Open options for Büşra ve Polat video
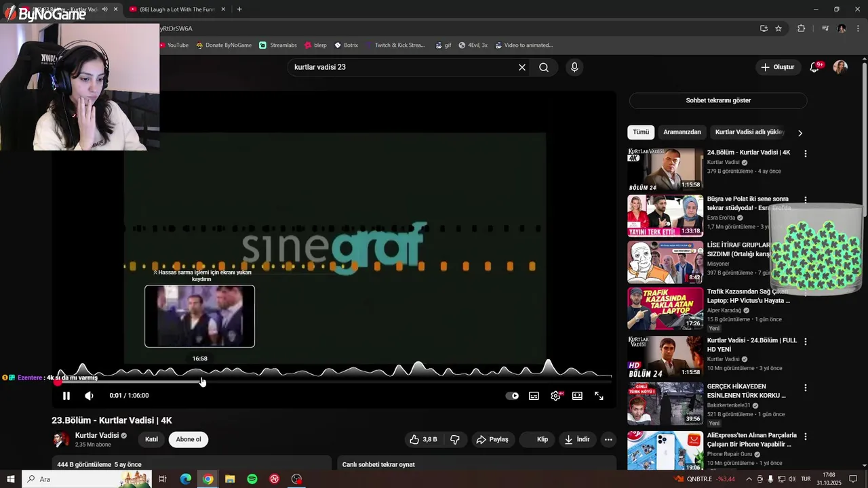Viewport: 868px width, 488px height. [x=806, y=201]
